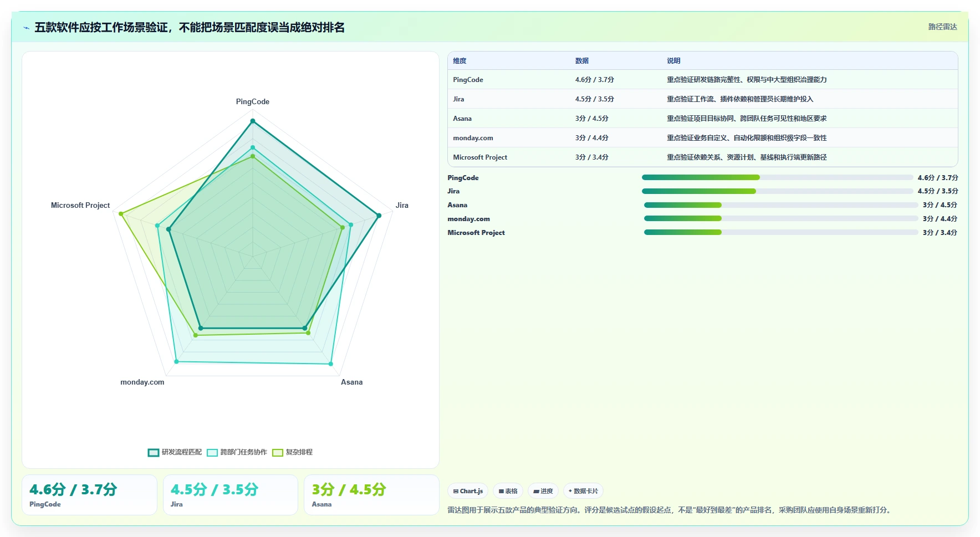
Task: Click the teal data point near the monday.com axis
Action: (177, 362)
